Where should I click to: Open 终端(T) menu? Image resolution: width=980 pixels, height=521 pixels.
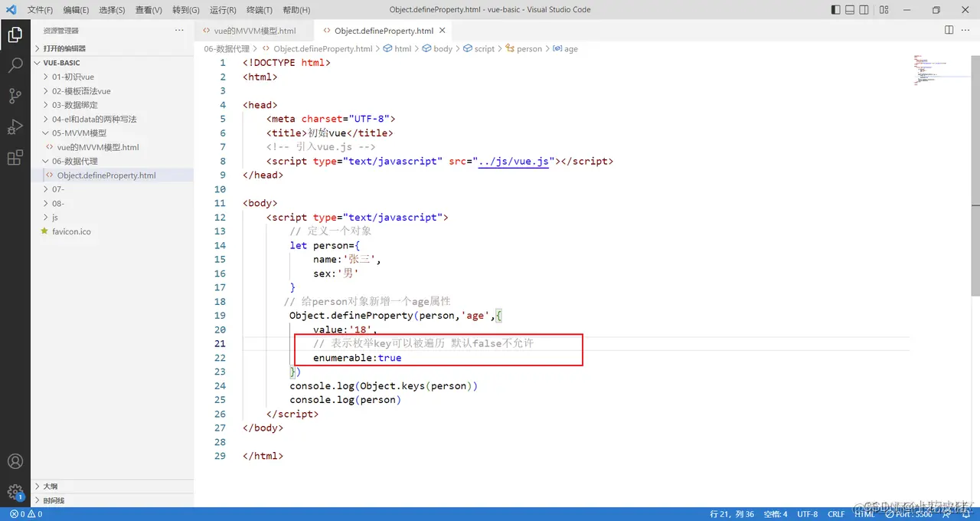point(260,10)
